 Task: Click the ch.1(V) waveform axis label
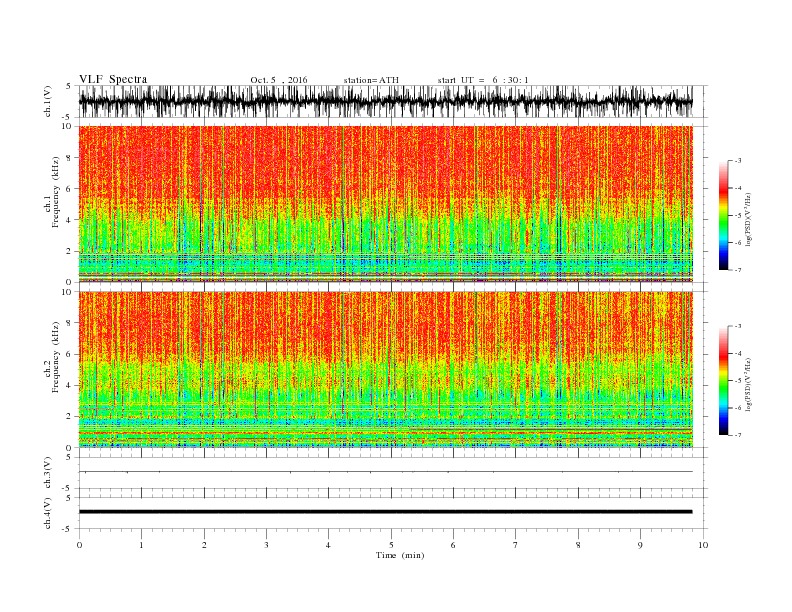(48, 101)
